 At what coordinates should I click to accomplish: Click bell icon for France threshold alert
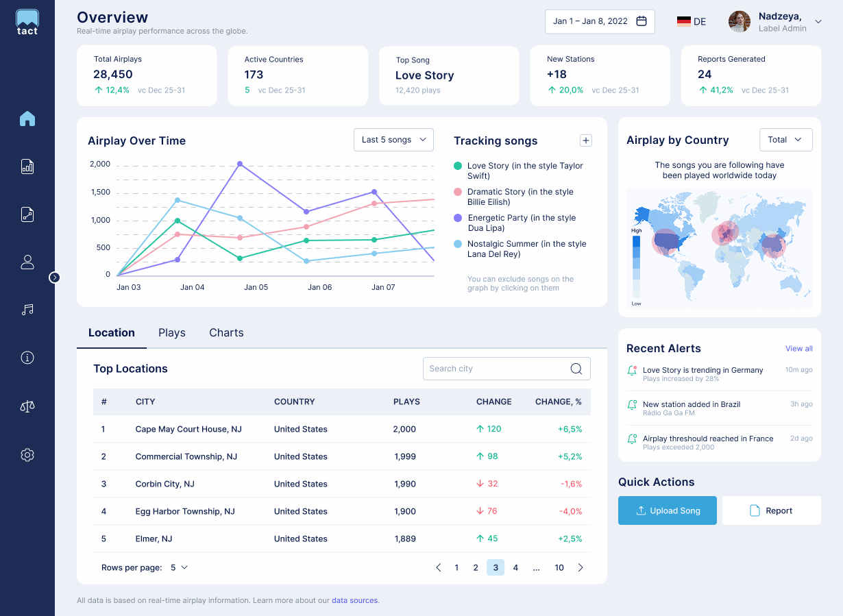(x=632, y=439)
